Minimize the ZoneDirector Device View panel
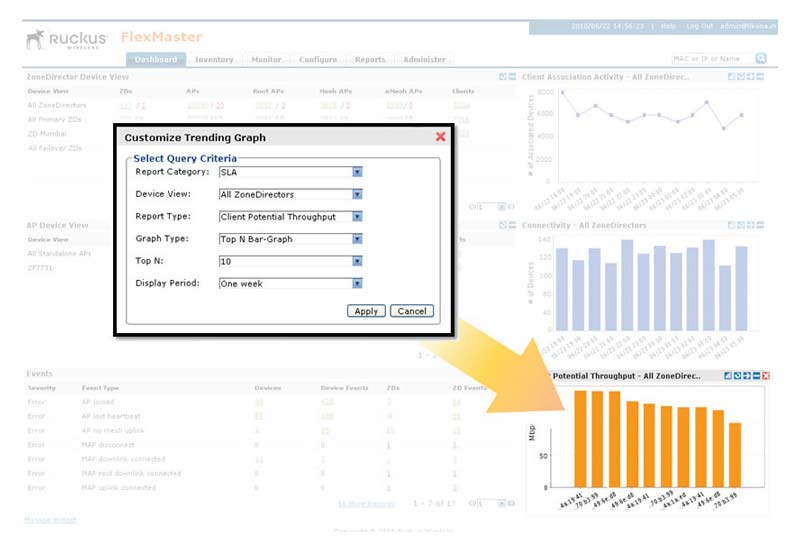 pyautogui.click(x=512, y=77)
